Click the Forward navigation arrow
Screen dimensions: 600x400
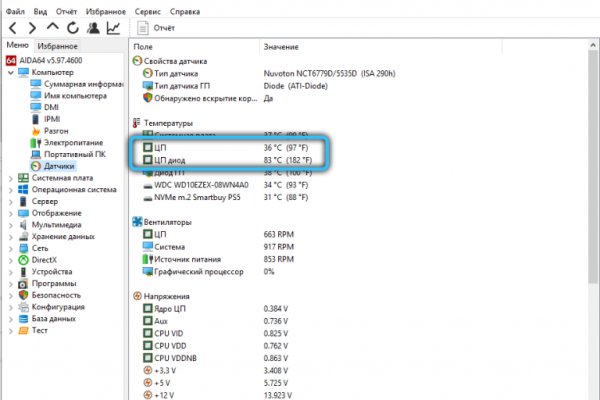[x=36, y=27]
